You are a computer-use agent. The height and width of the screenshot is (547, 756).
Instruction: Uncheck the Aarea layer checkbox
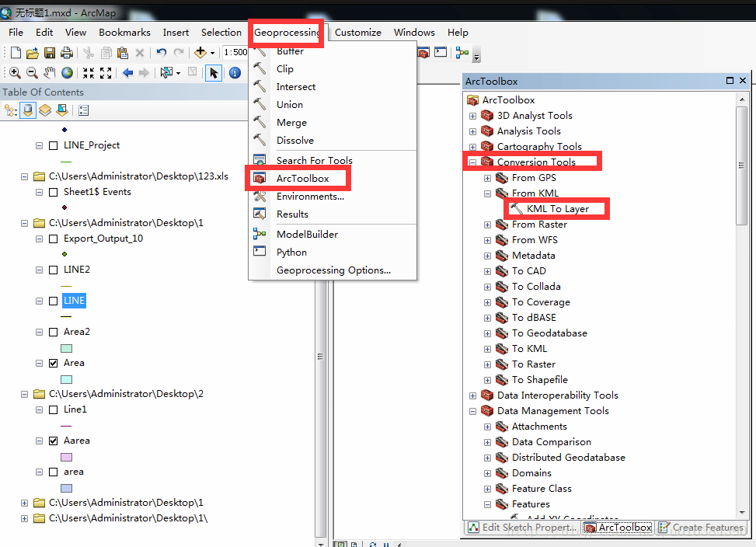point(54,441)
